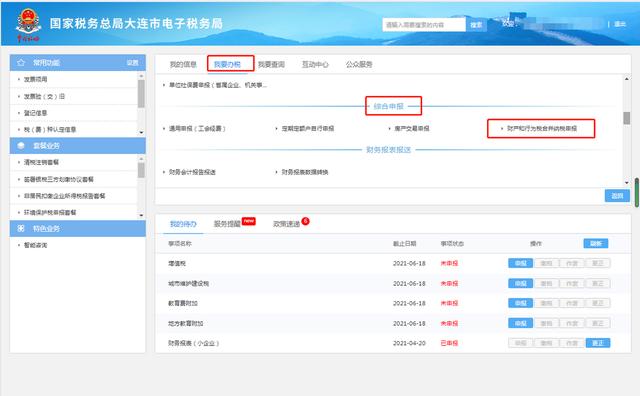Switch to the 我要办税 tab
This screenshot has width=640, height=396.
(227, 64)
